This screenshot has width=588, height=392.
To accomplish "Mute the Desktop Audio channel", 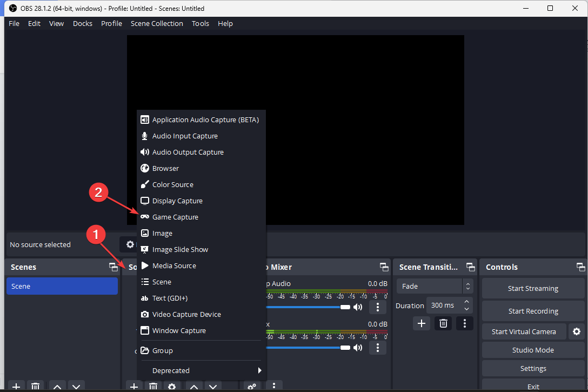I will (358, 307).
